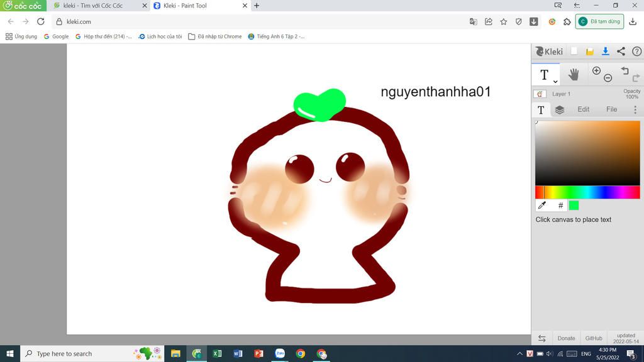Image resolution: width=644 pixels, height=362 pixels.
Task: Open the Donate link
Action: [x=566, y=338]
